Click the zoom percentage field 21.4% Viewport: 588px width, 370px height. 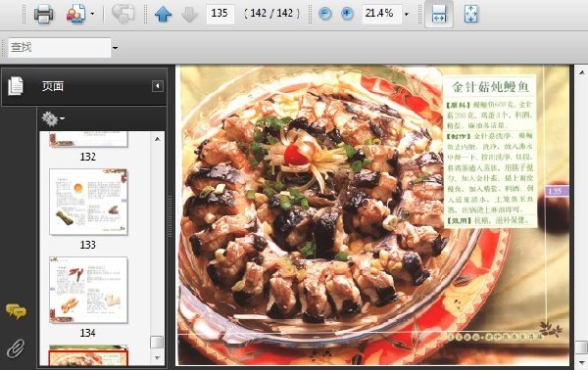pos(381,14)
